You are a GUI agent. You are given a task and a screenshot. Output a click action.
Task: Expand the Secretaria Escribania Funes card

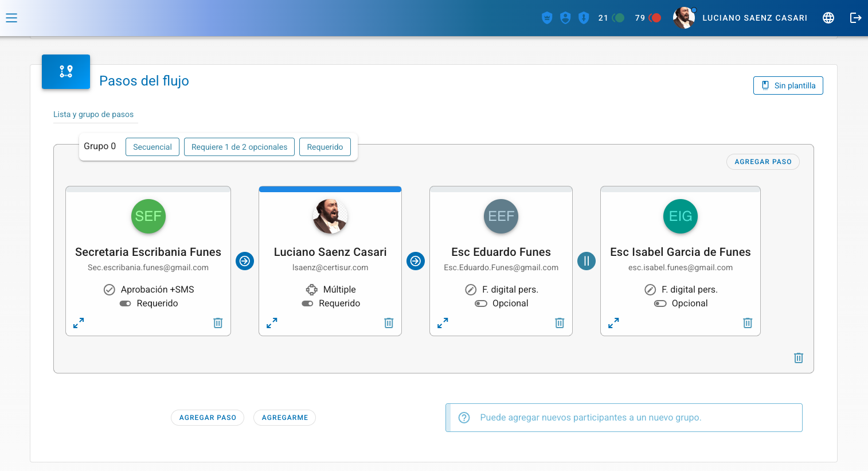pos(79,323)
